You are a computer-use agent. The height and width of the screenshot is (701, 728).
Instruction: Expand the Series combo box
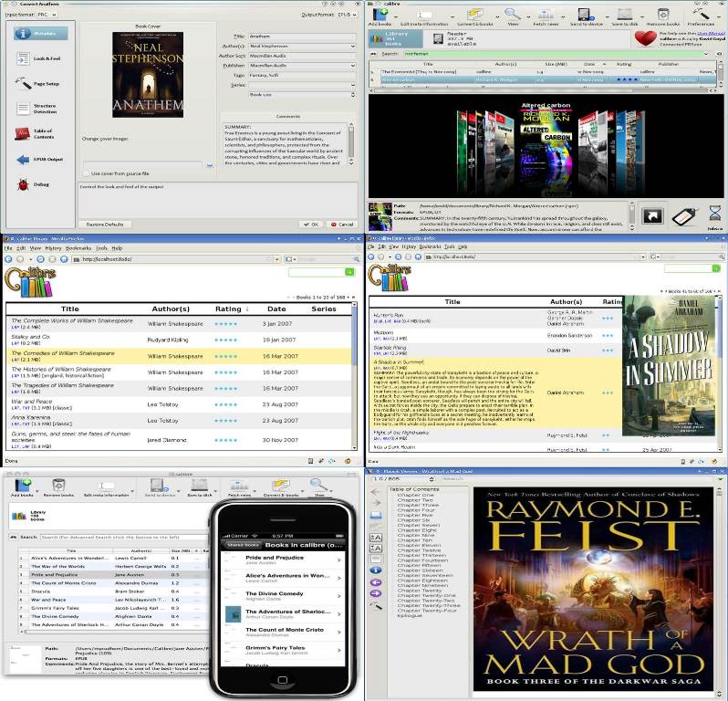click(x=352, y=85)
